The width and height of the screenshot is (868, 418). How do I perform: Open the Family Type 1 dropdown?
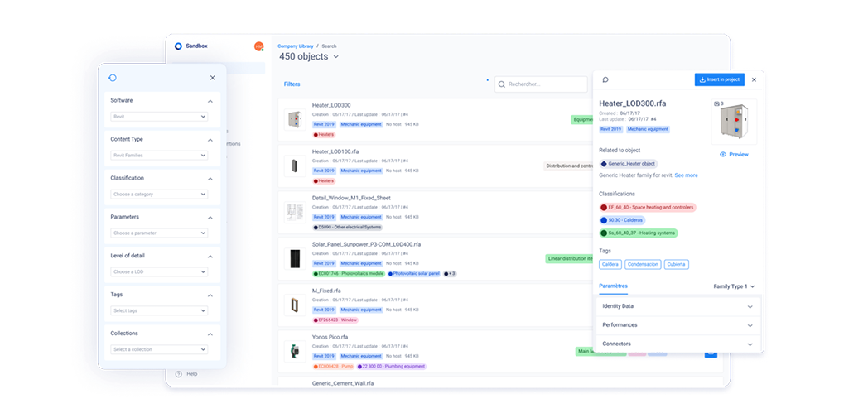(x=734, y=286)
